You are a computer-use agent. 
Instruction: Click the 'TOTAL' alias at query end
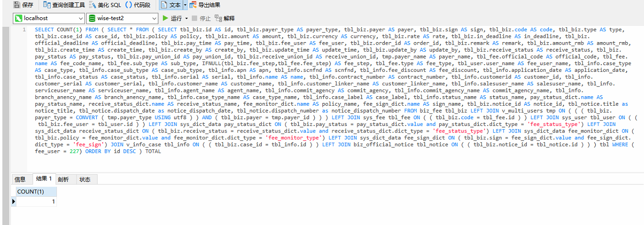[153, 151]
